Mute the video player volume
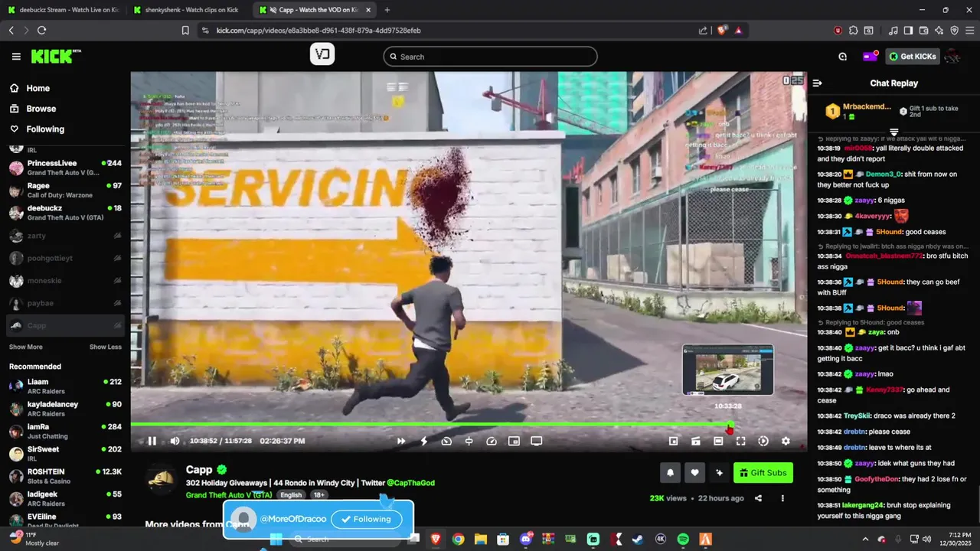The image size is (980, 551). point(175,441)
